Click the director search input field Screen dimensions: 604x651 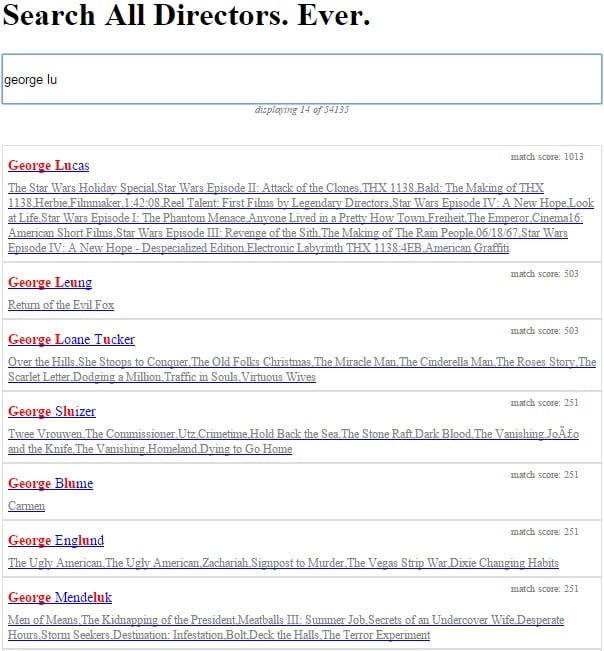(301, 79)
